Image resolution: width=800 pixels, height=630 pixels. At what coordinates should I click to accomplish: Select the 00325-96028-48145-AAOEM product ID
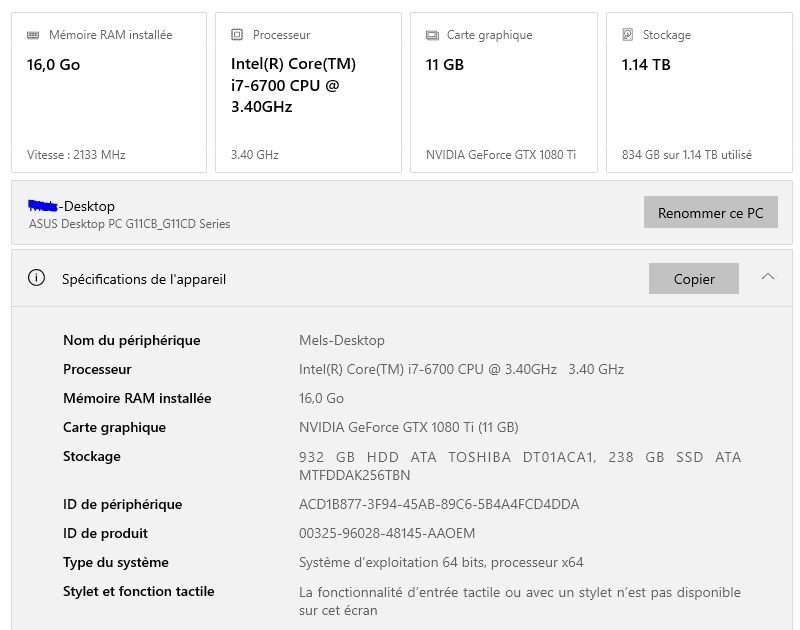[x=387, y=534]
